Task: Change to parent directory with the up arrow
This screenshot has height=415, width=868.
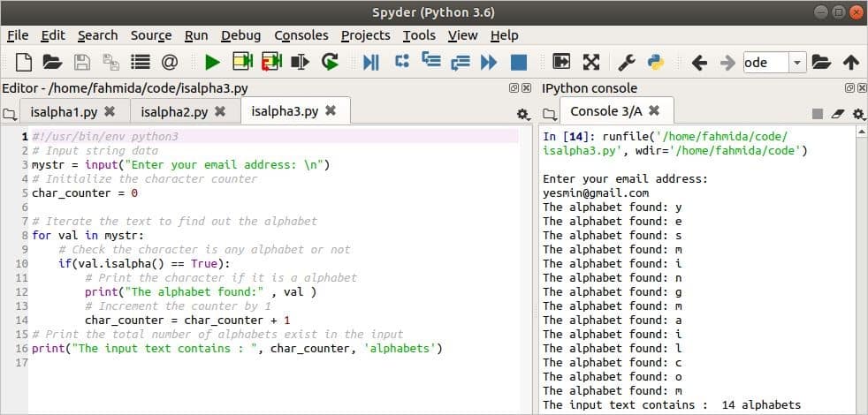Action: 851,63
